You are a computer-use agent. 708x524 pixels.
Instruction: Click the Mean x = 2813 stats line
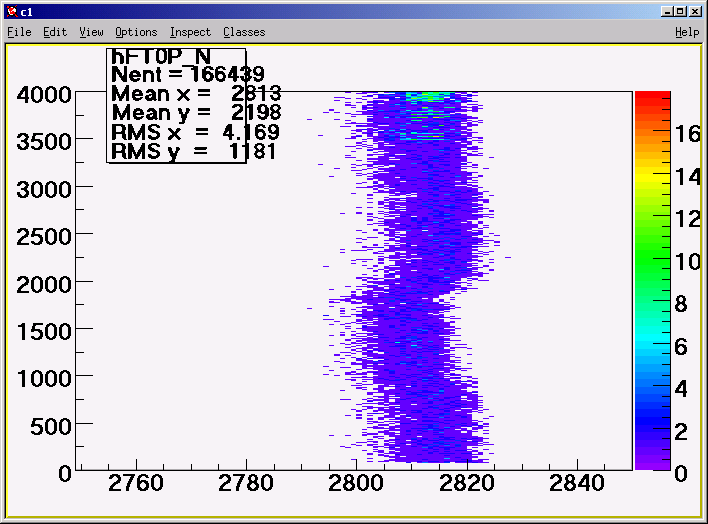pos(196,94)
